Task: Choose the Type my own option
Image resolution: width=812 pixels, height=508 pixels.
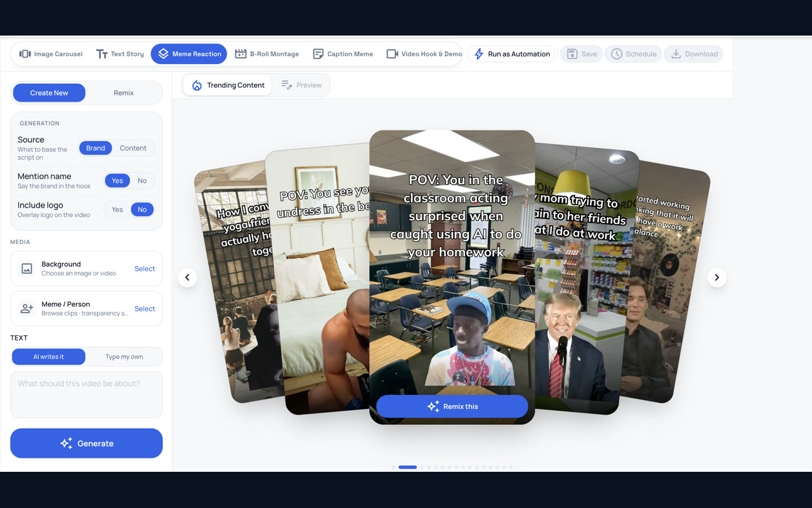Action: (124, 357)
